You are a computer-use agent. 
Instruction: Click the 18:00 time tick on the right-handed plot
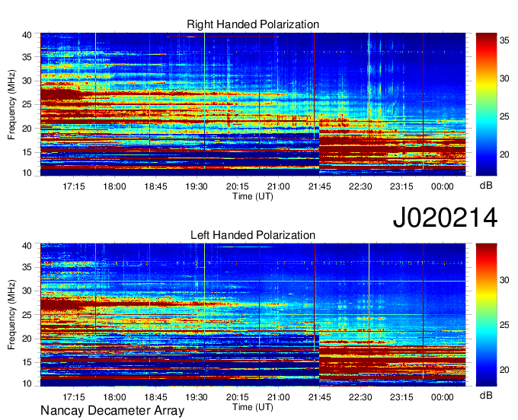(x=114, y=186)
